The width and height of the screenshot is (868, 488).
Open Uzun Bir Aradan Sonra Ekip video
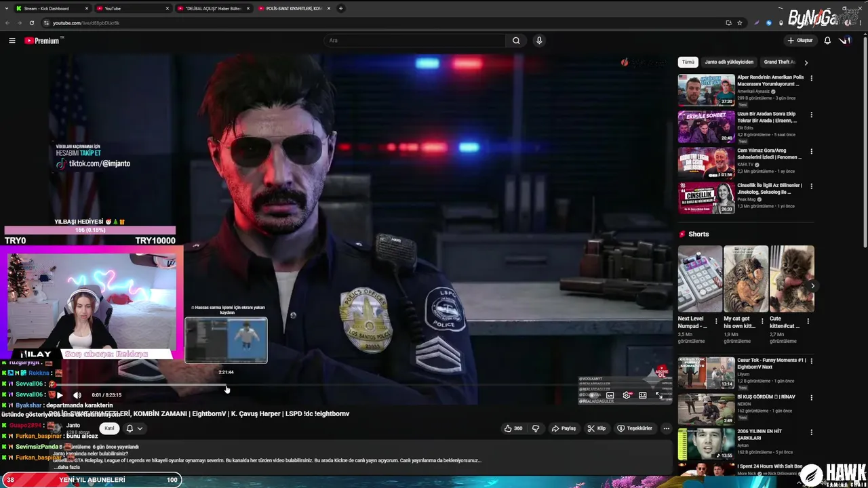706,126
